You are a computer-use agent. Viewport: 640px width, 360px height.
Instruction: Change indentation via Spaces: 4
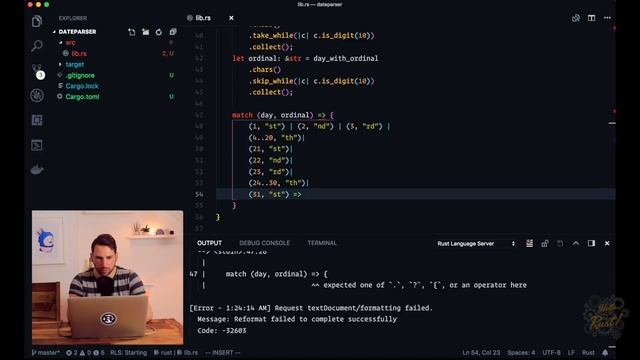(x=521, y=352)
